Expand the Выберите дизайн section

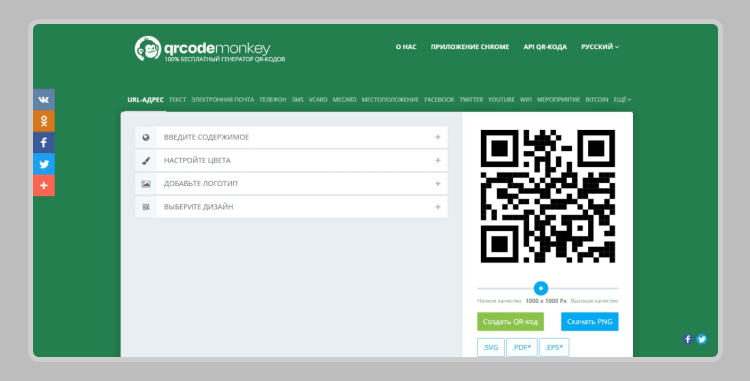[x=291, y=207]
